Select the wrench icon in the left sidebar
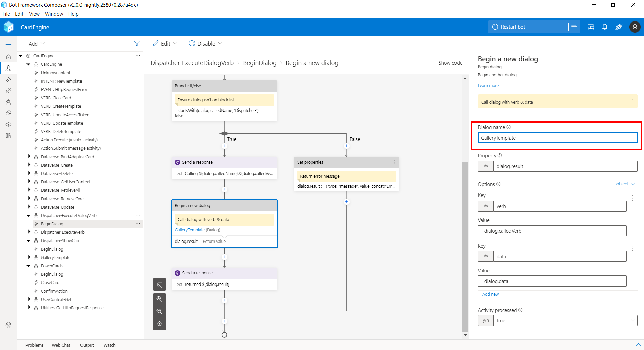 click(x=9, y=80)
